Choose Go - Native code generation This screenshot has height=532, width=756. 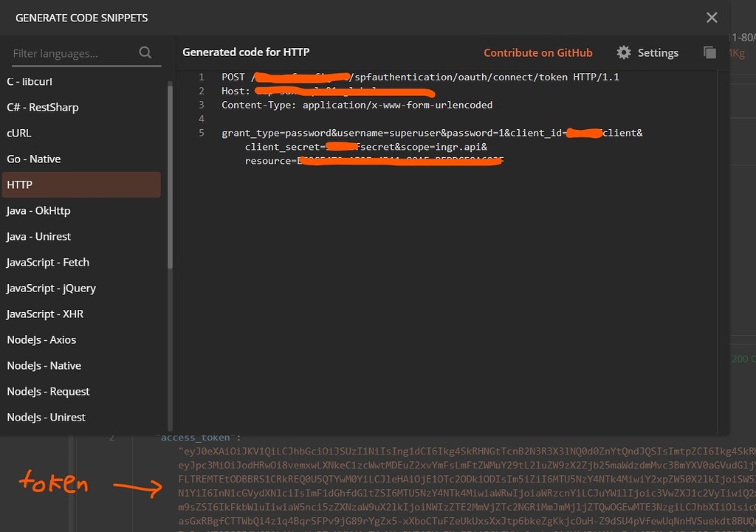81,159
